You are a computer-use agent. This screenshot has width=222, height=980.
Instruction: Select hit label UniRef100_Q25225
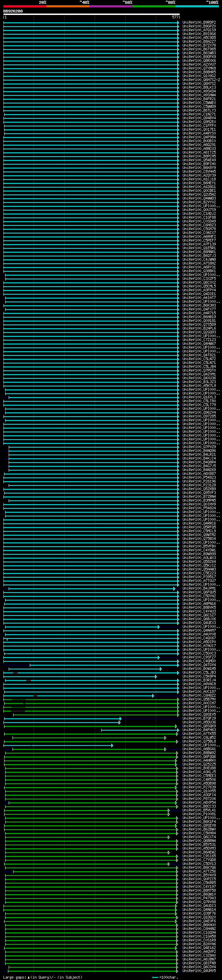(199, 764)
